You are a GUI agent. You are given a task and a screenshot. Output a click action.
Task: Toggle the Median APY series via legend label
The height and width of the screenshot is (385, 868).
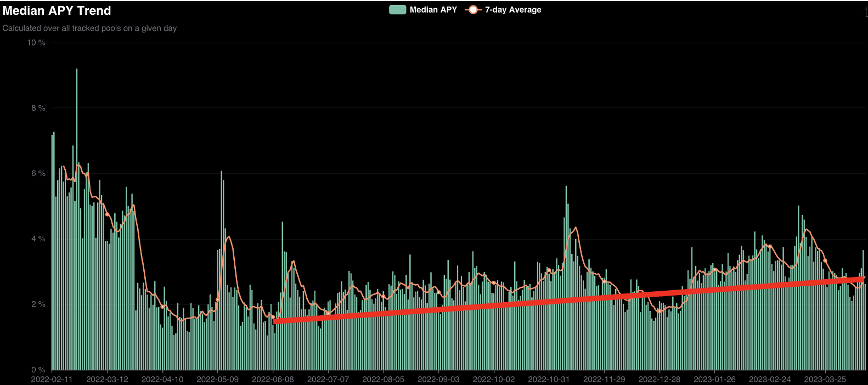pyautogui.click(x=433, y=10)
